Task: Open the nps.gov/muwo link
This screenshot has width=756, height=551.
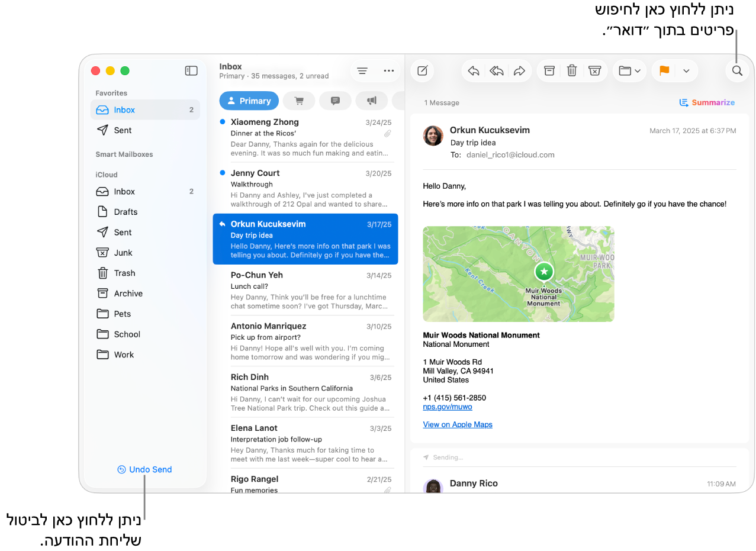Action: (448, 407)
